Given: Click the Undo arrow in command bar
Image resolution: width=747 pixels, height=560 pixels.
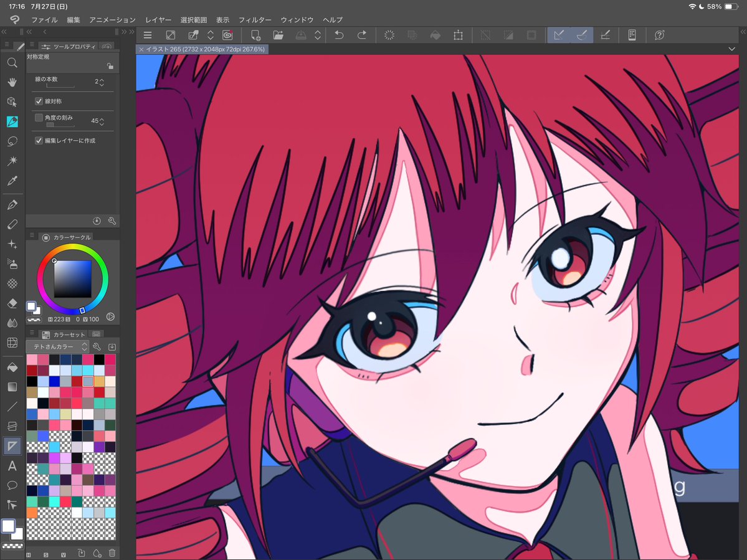Looking at the screenshot, I should [339, 35].
